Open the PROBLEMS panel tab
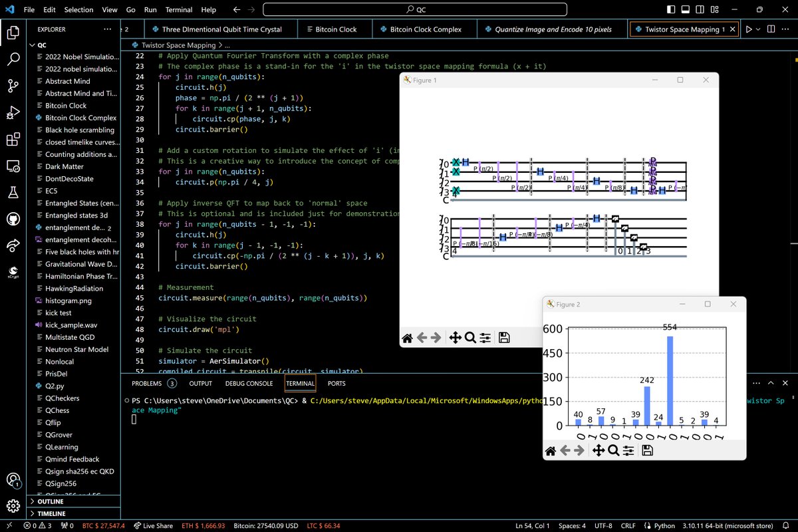This screenshot has height=532, width=798. click(146, 383)
